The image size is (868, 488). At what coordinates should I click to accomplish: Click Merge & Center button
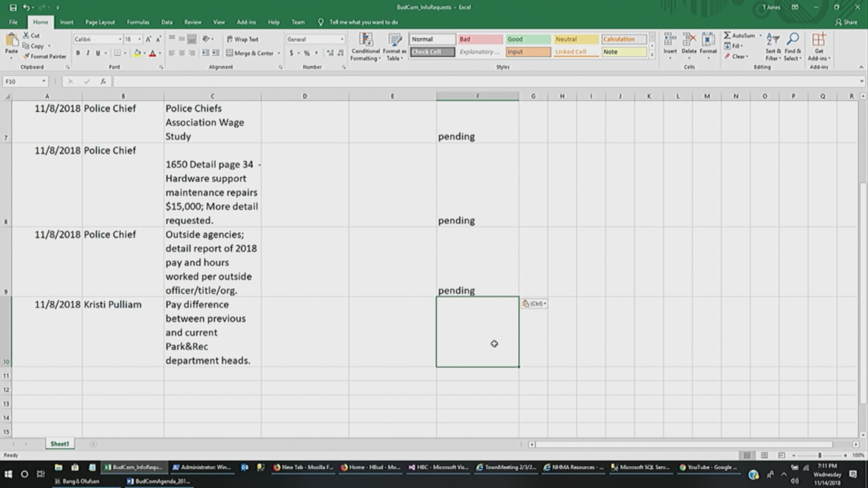250,53
